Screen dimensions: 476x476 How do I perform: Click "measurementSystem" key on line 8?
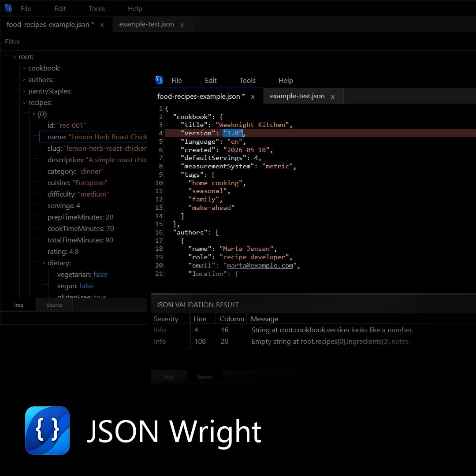click(217, 166)
